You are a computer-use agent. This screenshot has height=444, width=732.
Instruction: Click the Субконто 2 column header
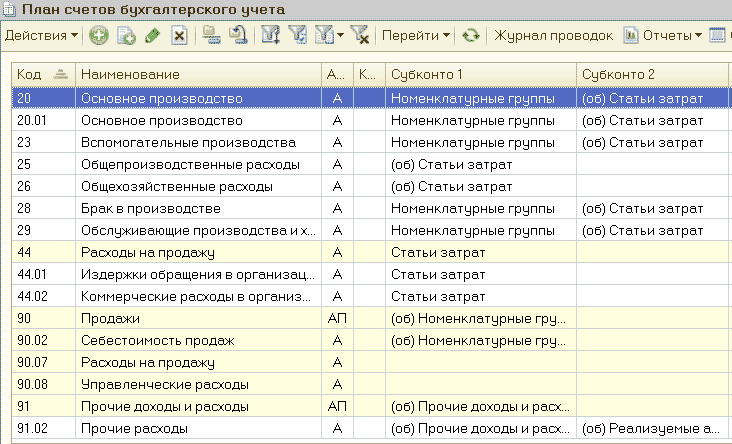pos(652,74)
